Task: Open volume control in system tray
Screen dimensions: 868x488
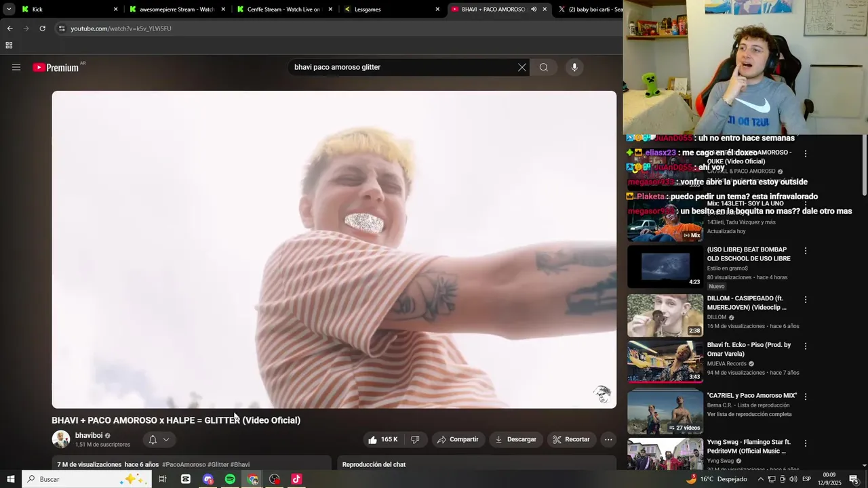Action: [x=794, y=479]
